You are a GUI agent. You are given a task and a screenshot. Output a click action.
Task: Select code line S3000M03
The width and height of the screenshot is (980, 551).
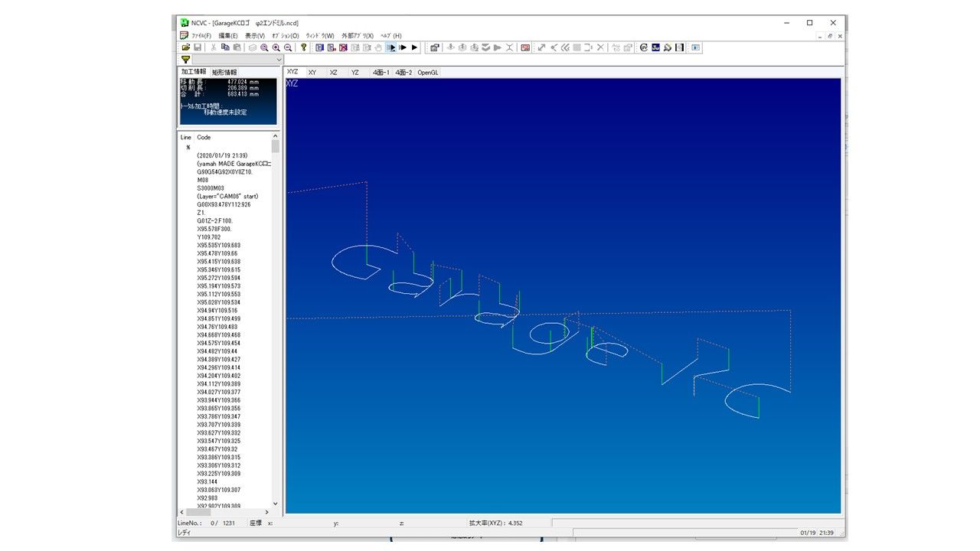211,187
